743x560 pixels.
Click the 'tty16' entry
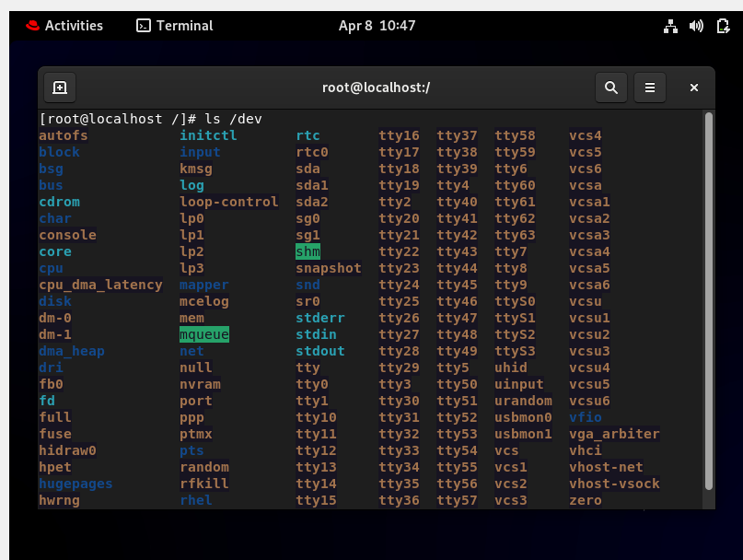(399, 135)
